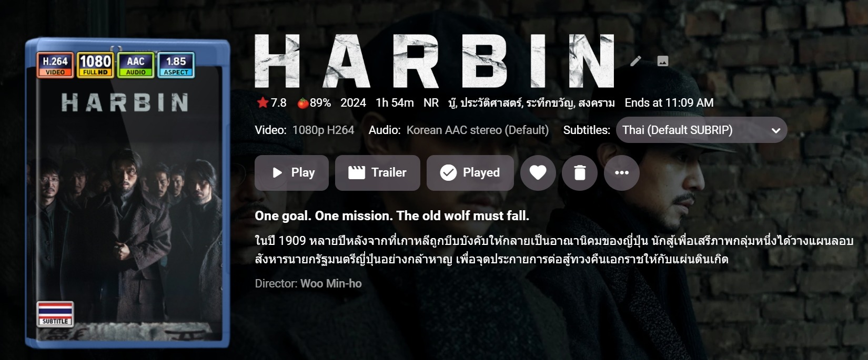
Task: Open the Subtitles Thai dropdown
Action: (701, 130)
